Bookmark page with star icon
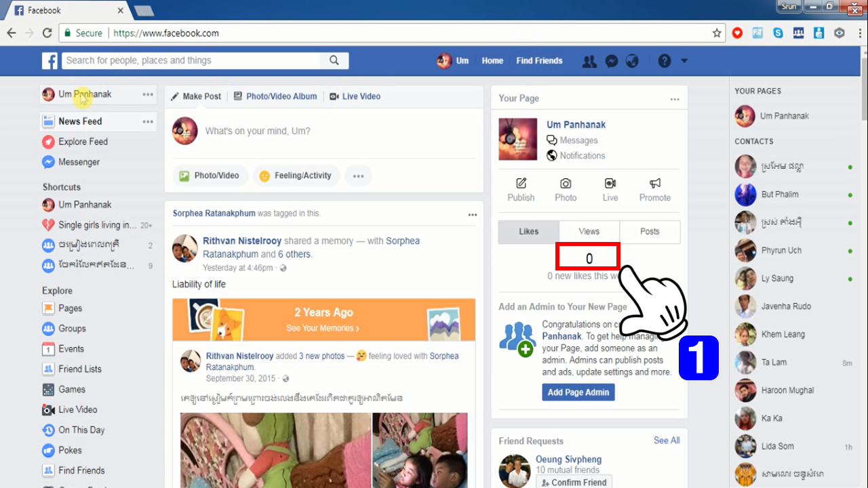 coord(717,33)
